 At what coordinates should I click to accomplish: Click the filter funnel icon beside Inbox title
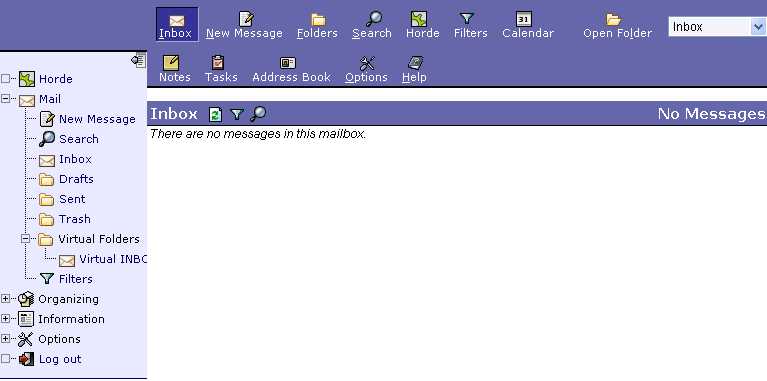pos(237,114)
